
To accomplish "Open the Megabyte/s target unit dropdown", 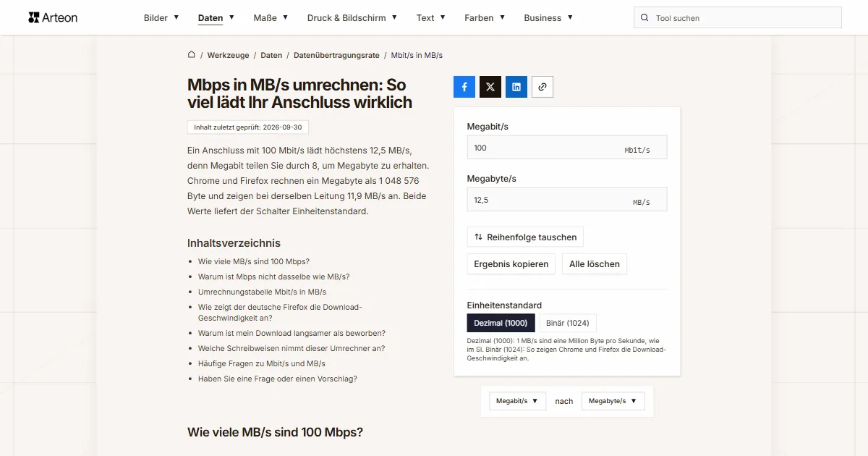I will [613, 401].
